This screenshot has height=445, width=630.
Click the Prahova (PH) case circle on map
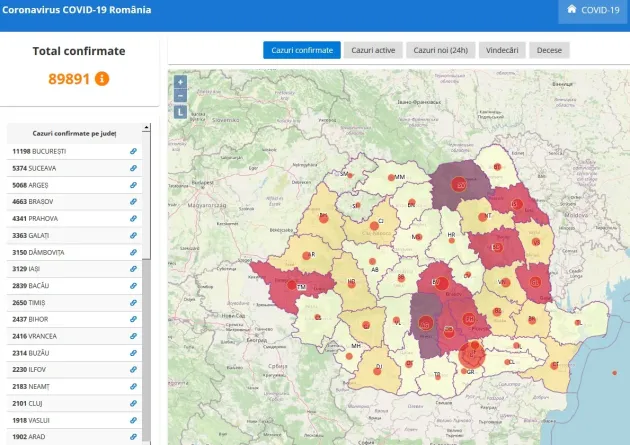coord(469,320)
